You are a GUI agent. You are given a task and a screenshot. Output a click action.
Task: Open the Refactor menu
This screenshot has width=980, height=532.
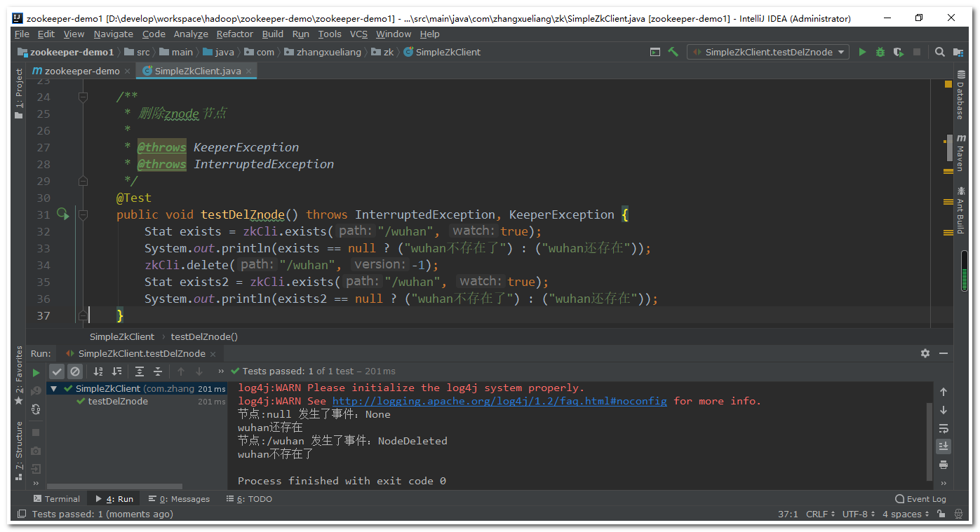coord(234,34)
